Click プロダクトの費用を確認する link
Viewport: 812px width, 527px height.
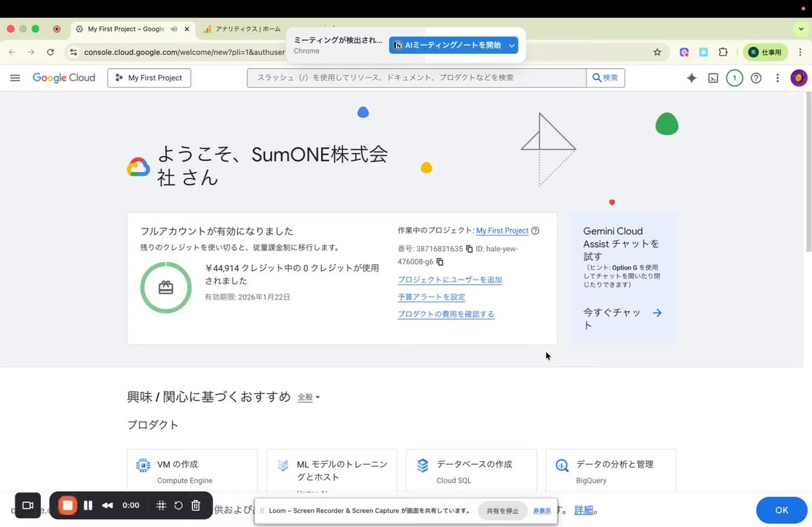point(446,314)
